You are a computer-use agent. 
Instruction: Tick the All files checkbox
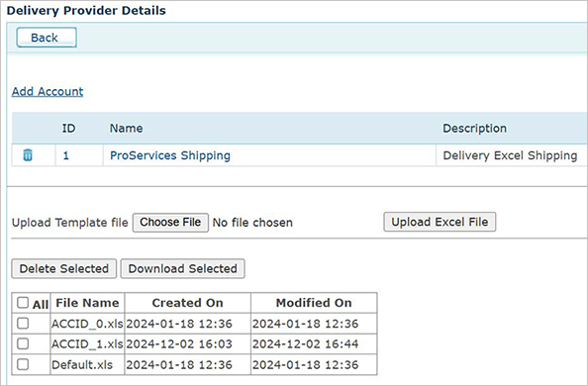pyautogui.click(x=23, y=302)
